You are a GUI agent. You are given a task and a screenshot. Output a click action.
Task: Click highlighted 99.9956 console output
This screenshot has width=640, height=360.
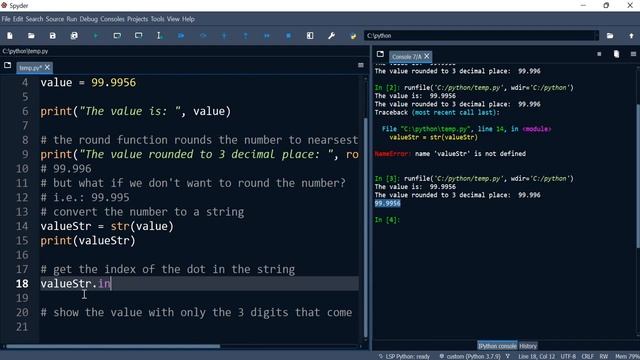(x=387, y=203)
